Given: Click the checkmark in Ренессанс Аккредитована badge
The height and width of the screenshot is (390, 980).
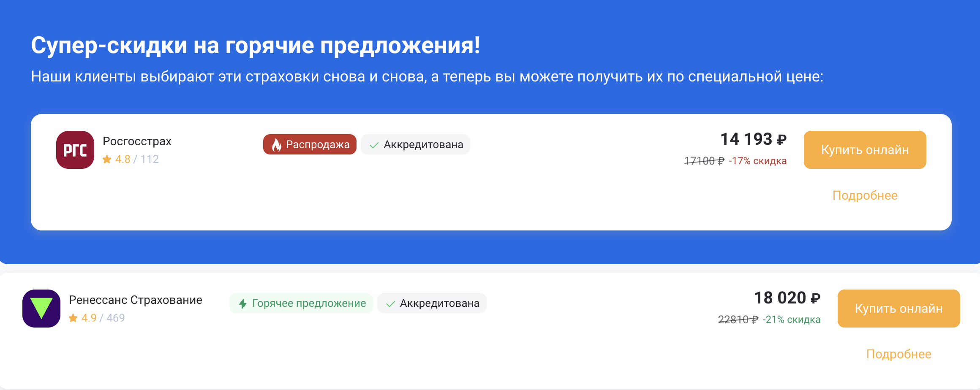Looking at the screenshot, I should pos(390,304).
